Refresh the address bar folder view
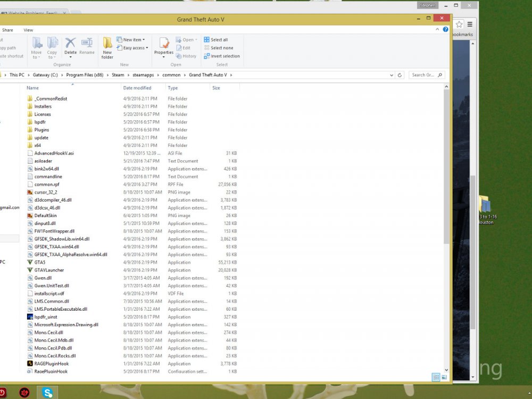This screenshot has width=532, height=399. coord(400,75)
